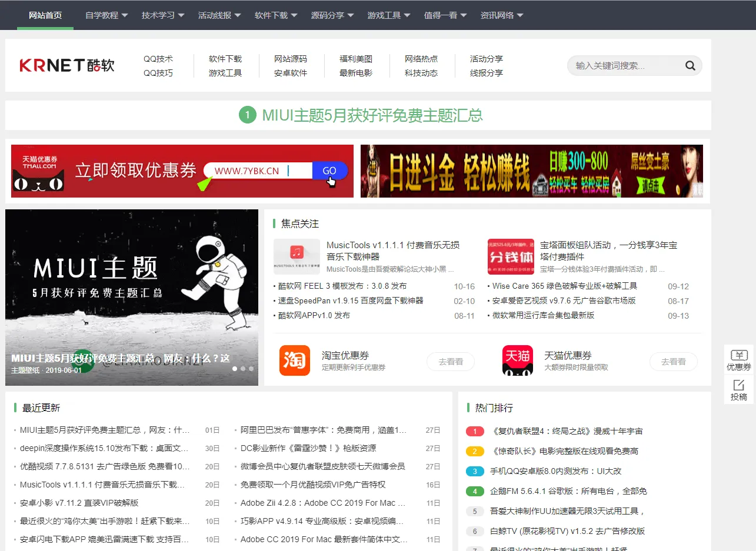Click 去看看 button beside 淘宝优惠券
This screenshot has height=551, width=756.
click(x=451, y=362)
